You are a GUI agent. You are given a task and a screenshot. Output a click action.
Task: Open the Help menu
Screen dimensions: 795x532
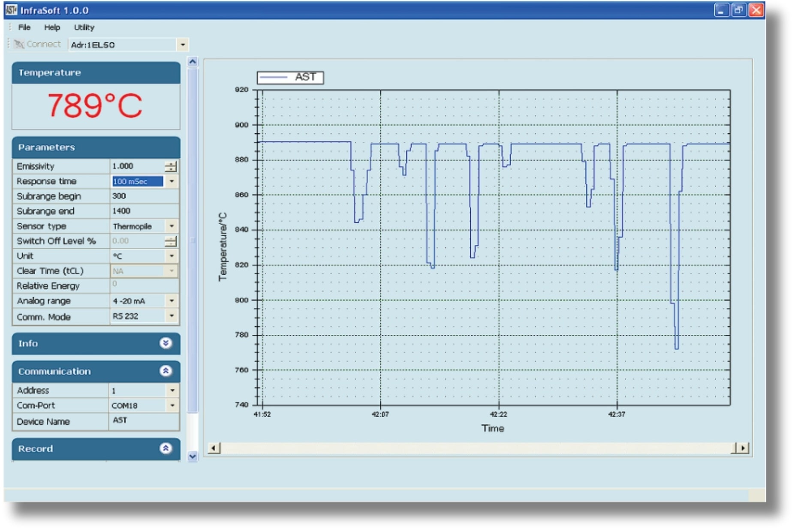click(x=52, y=27)
